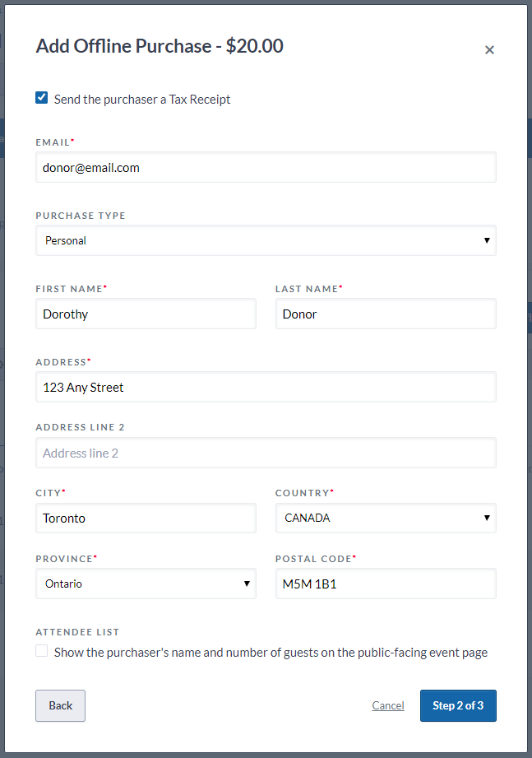Viewport: 532px width, 758px height.
Task: Edit the Postal Code field
Action: click(x=385, y=584)
